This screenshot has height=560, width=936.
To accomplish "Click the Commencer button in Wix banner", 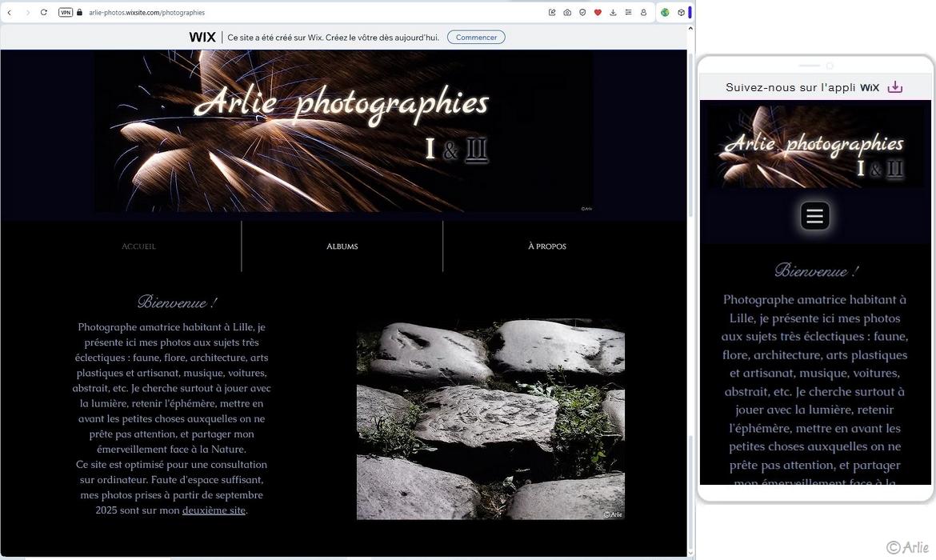I will coord(475,37).
